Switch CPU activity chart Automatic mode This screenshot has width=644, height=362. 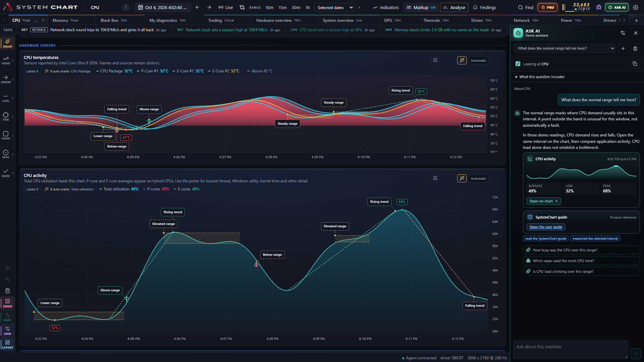click(478, 178)
